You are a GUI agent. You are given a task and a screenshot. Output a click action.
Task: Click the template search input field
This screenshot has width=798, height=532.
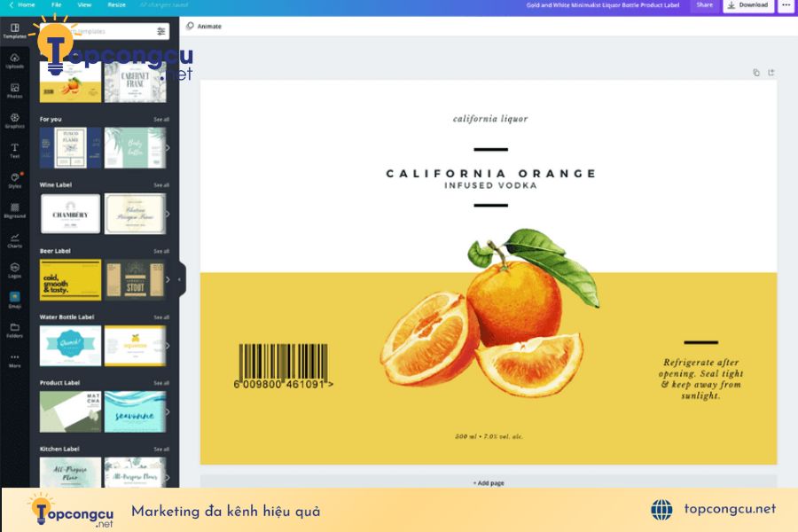(x=105, y=32)
